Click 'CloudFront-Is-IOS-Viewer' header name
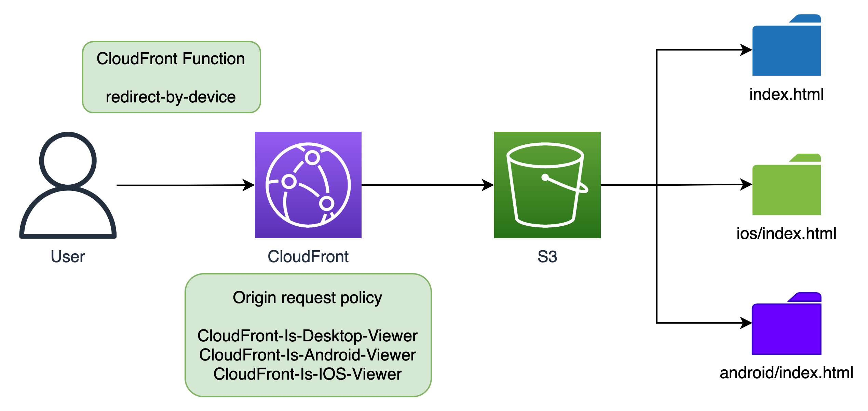 click(308, 374)
